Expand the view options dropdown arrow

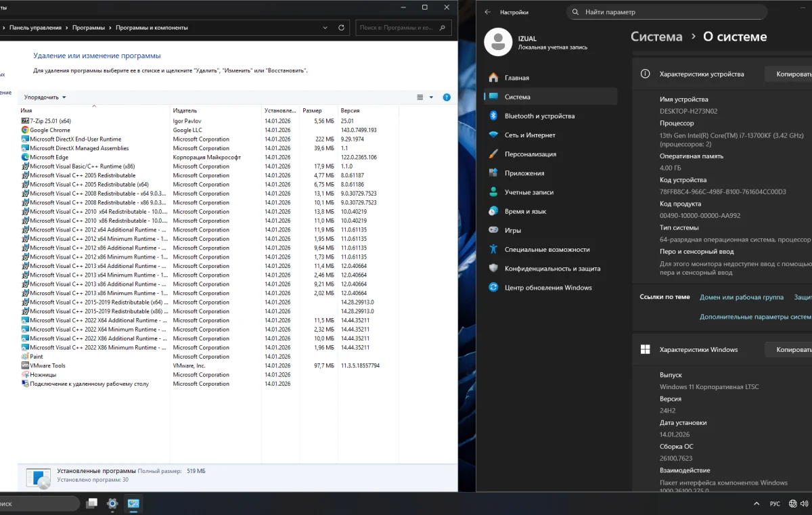432,97
